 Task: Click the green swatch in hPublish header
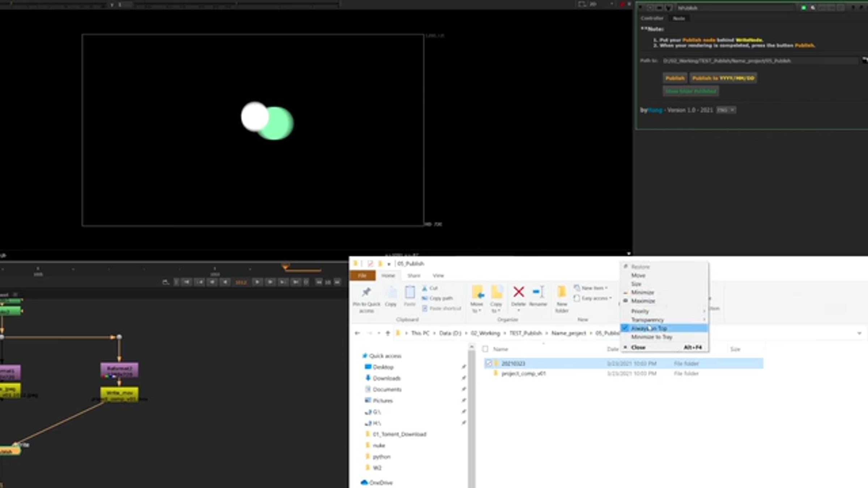(x=803, y=8)
